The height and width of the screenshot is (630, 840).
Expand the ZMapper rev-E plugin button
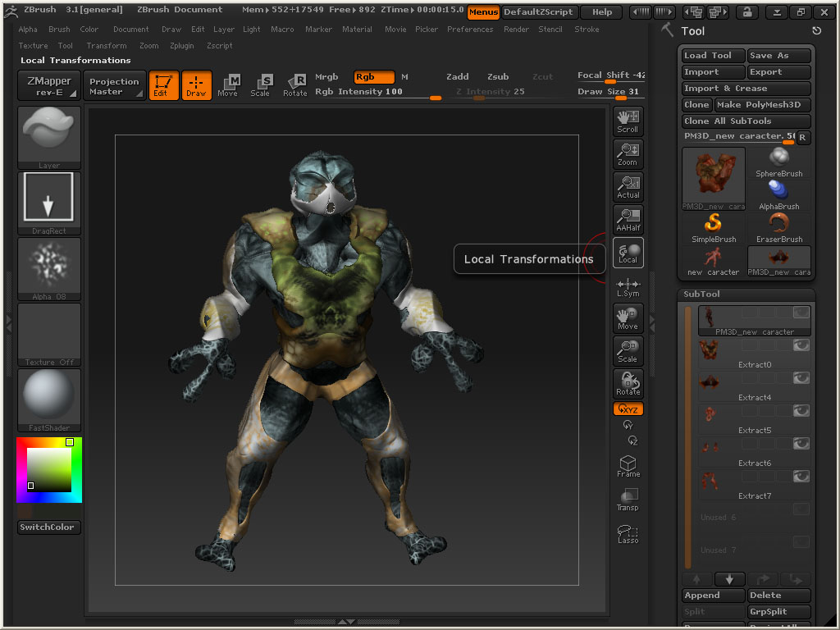point(49,85)
